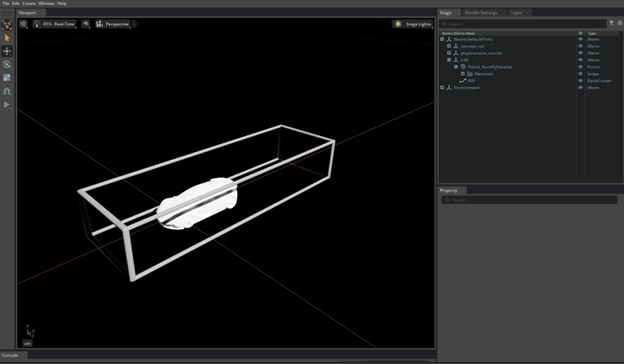The height and width of the screenshot is (364, 624).
Task: Open the Create menu
Action: pos(29,3)
